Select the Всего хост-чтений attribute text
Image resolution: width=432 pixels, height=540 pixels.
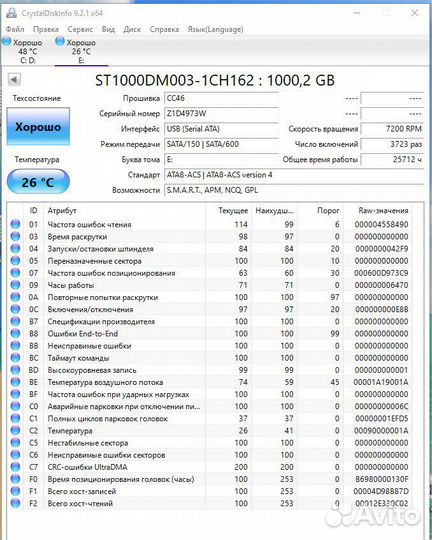[x=80, y=503]
